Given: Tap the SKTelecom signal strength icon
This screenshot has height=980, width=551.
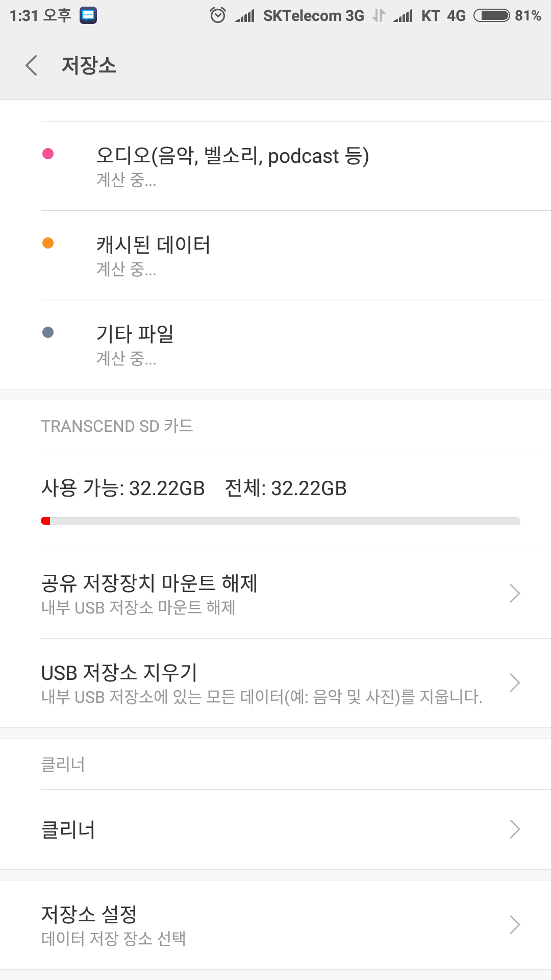Looking at the screenshot, I should coord(245,16).
